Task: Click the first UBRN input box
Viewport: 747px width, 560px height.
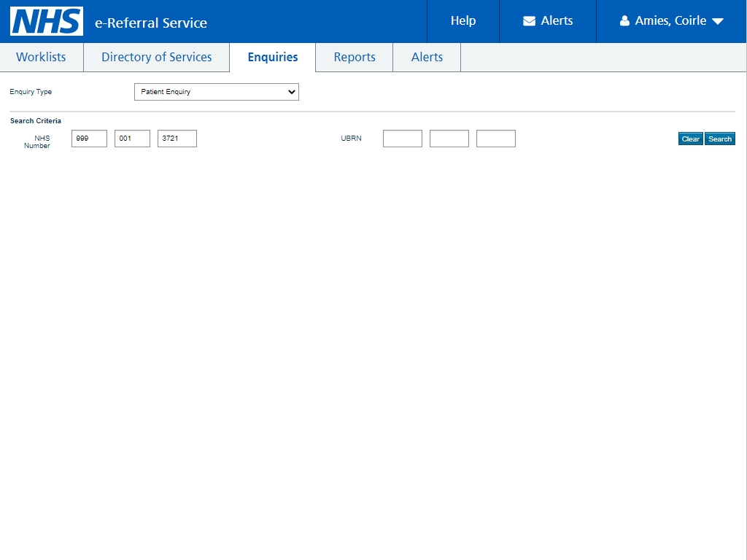Action: coord(403,139)
